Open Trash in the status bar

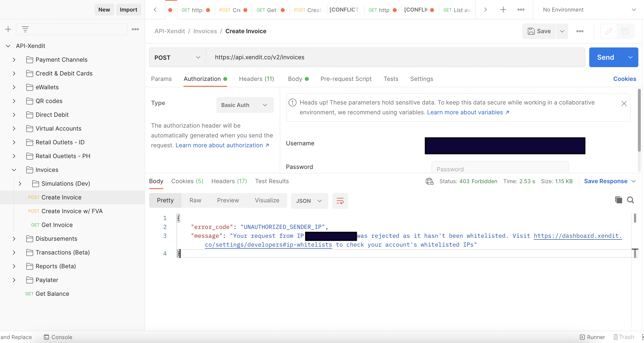click(x=624, y=337)
